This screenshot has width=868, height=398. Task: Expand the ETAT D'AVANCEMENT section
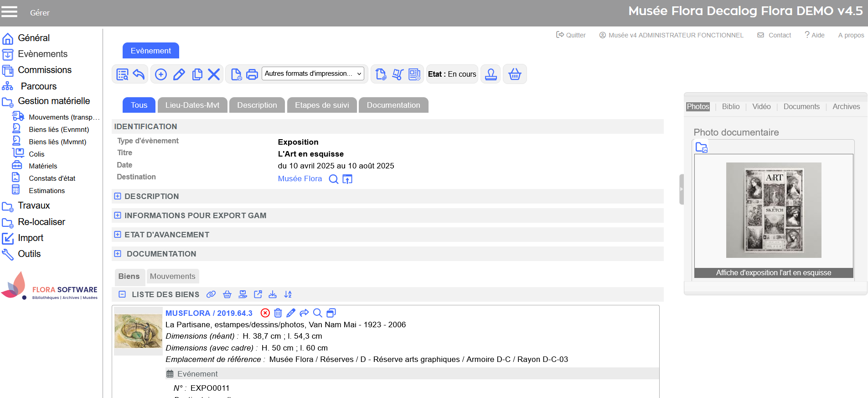pyautogui.click(x=118, y=235)
